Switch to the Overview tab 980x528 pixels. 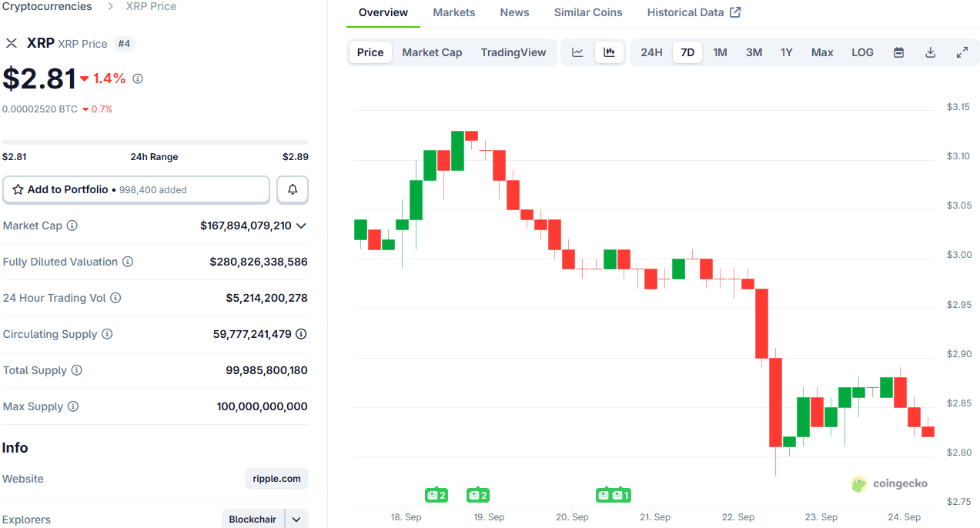pos(383,12)
